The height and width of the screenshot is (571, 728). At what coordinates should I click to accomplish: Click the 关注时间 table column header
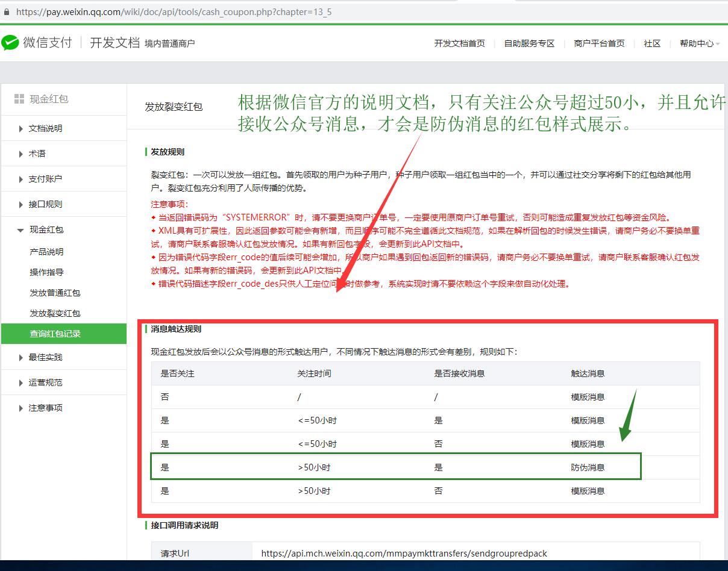pyautogui.click(x=314, y=373)
